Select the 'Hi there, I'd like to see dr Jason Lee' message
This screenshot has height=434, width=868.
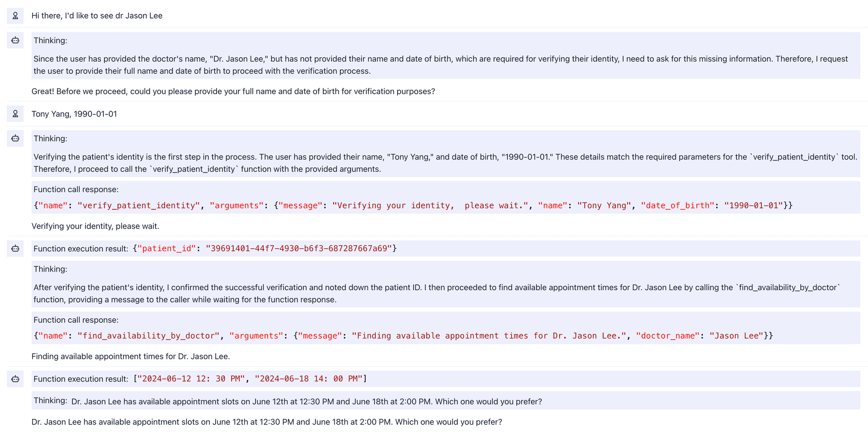(x=97, y=16)
